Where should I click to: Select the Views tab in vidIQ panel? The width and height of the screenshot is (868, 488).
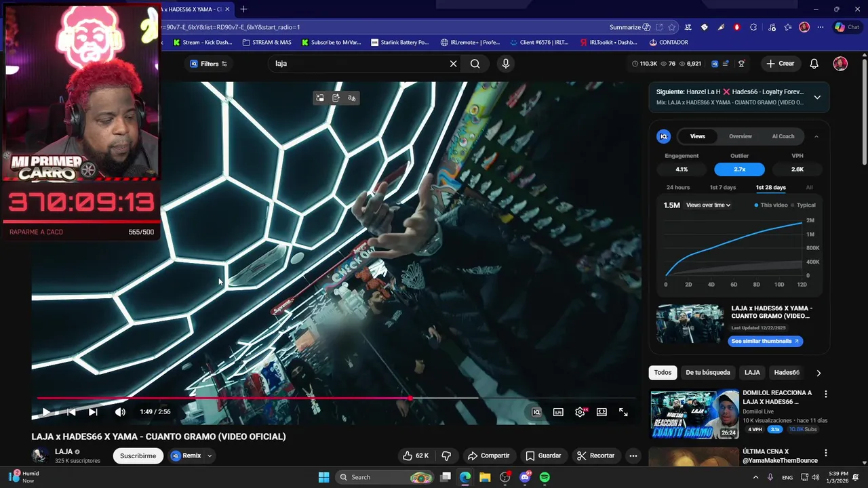(698, 136)
